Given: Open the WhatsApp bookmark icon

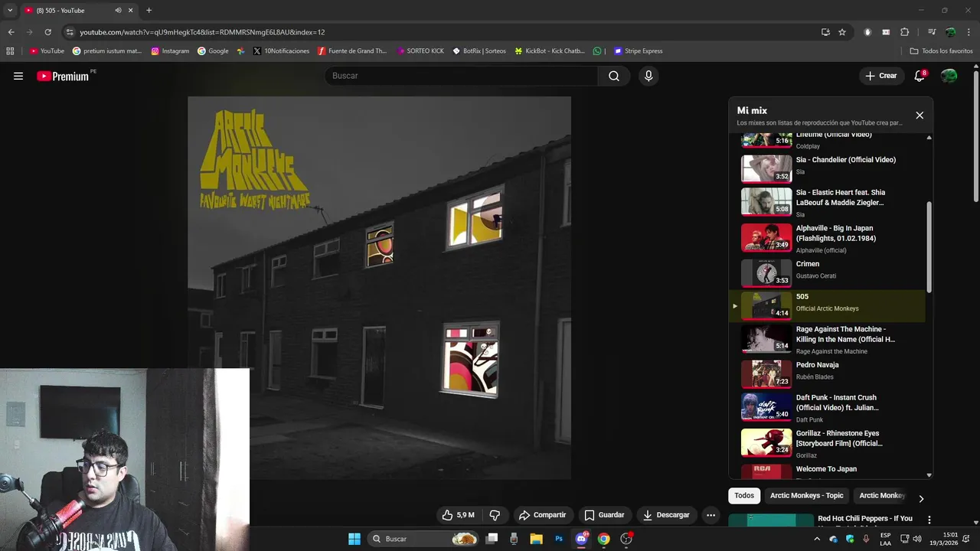Looking at the screenshot, I should 597,51.
